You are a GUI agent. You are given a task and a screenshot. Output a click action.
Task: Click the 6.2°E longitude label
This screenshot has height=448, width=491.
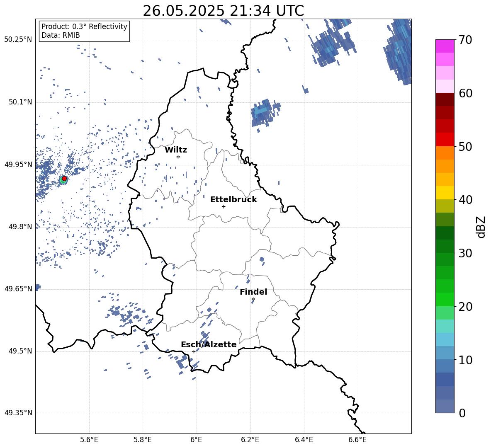coord(250,440)
